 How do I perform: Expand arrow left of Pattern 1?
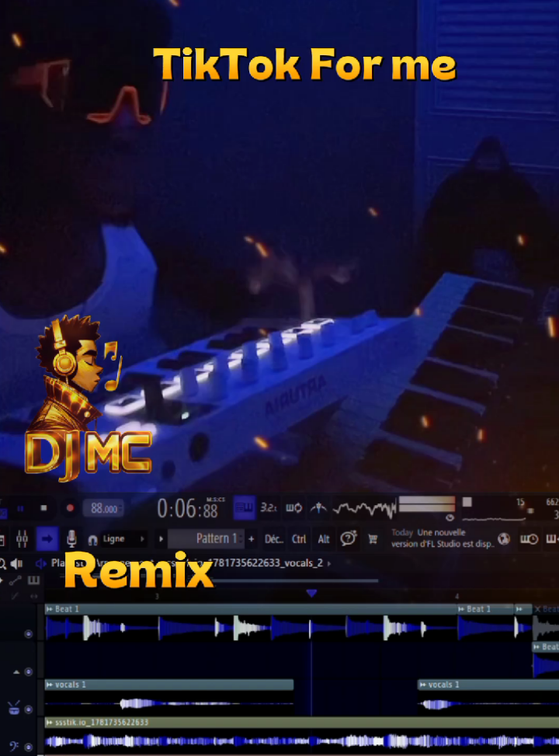[x=161, y=538]
